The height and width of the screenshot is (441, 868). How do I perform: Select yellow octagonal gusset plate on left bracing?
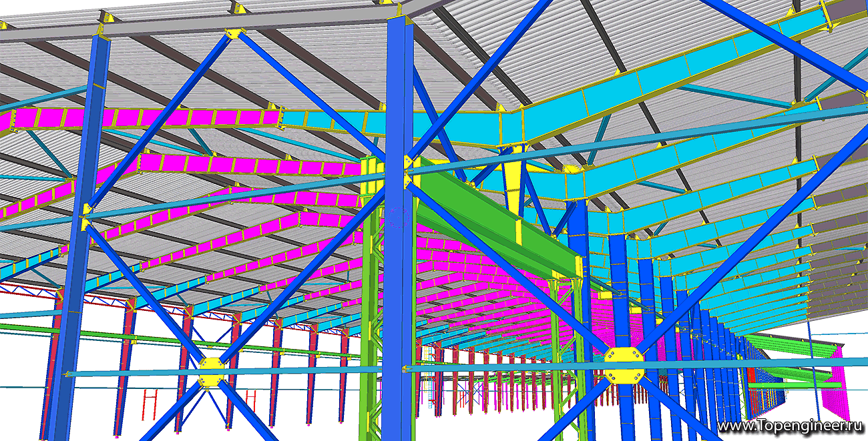pos(212,371)
